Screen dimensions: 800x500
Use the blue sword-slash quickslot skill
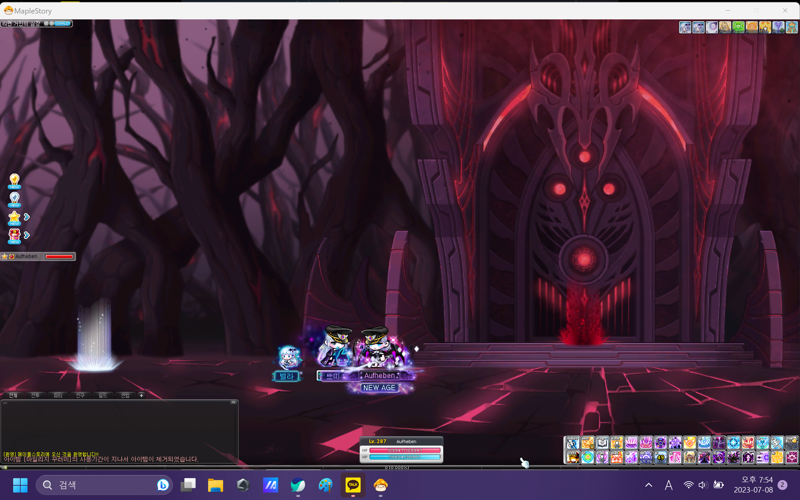click(572, 443)
